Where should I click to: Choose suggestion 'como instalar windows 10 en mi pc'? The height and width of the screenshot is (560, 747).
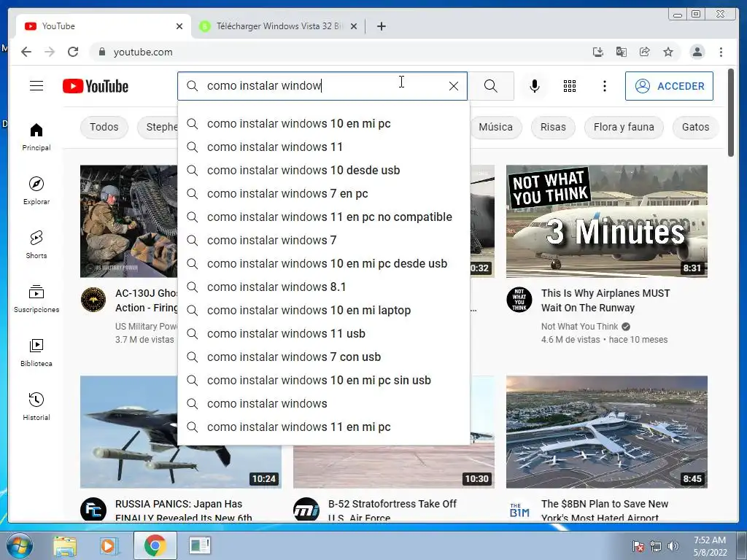323,124
